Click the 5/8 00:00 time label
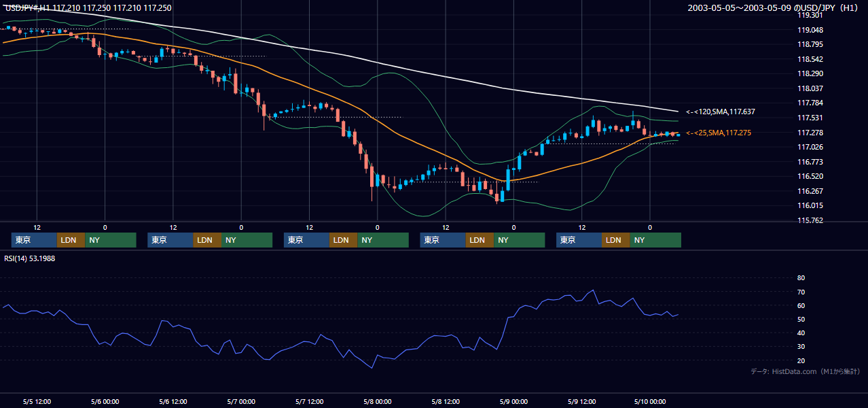The height and width of the screenshot is (408, 868). click(x=378, y=401)
